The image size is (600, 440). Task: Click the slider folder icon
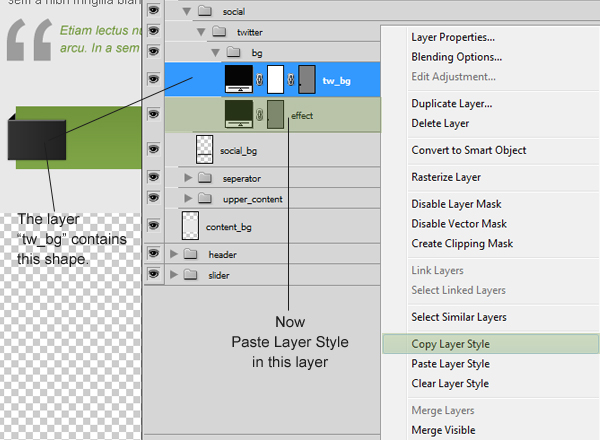(190, 274)
